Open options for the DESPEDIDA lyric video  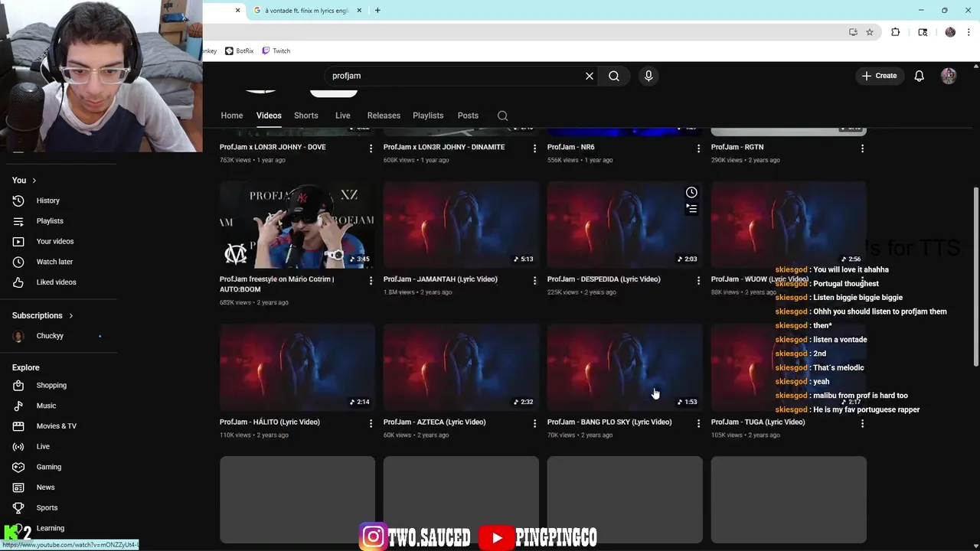click(698, 281)
